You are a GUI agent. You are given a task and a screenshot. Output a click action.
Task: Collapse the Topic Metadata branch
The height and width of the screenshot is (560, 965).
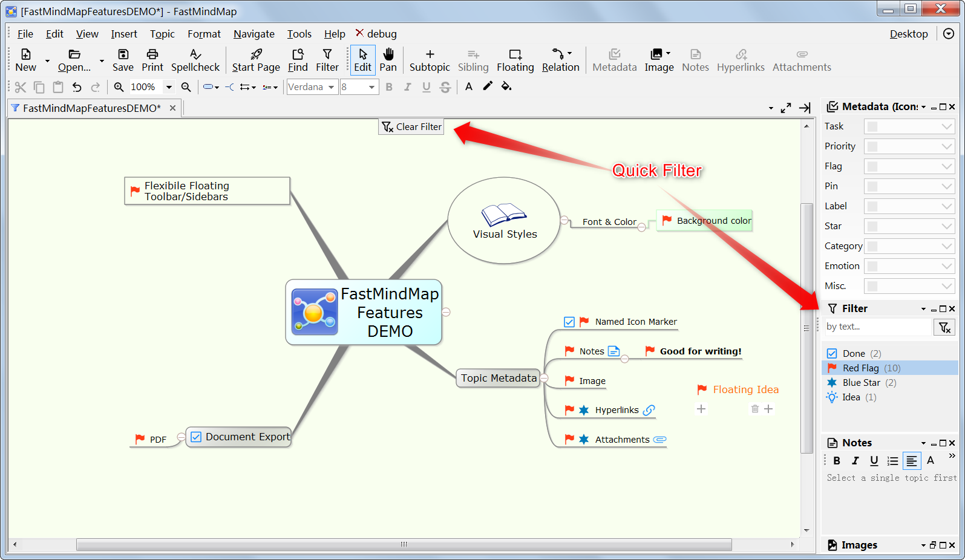(544, 378)
